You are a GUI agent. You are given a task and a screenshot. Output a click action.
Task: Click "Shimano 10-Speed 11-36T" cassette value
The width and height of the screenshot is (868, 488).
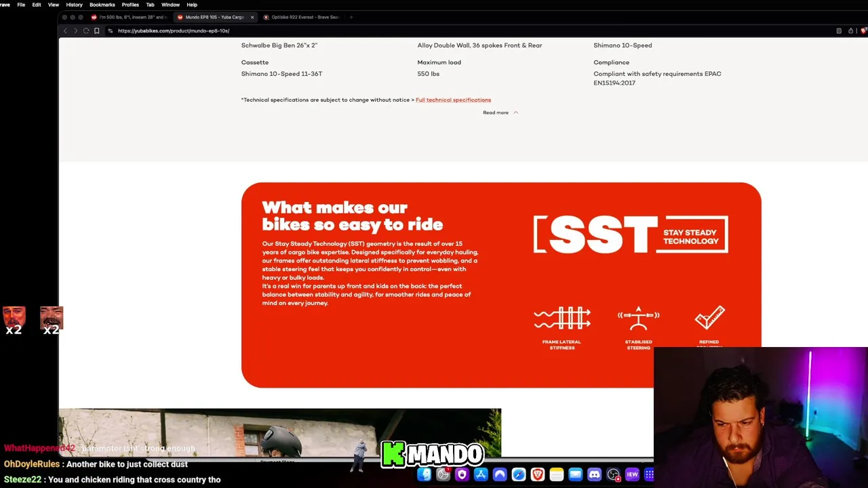[281, 74]
